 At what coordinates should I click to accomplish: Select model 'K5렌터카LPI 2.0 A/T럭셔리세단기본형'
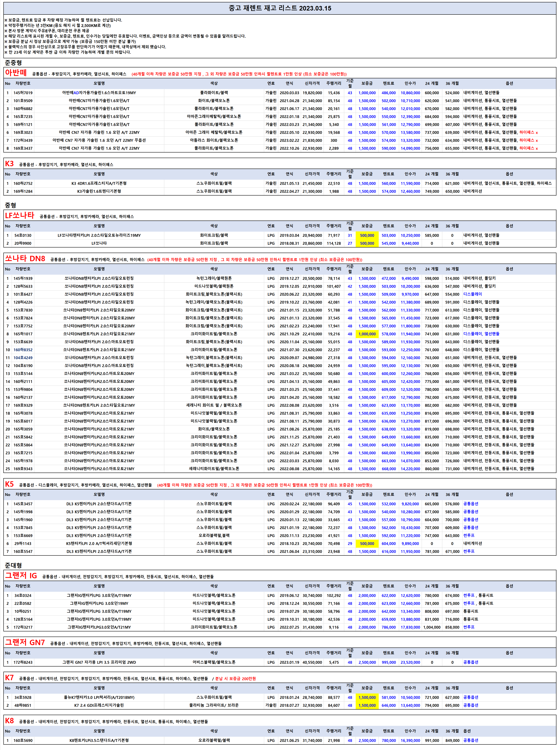click(99, 544)
